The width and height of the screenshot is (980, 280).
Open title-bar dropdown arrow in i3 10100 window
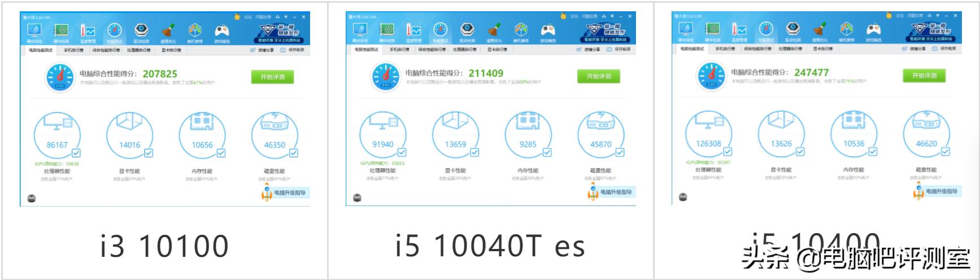tap(286, 17)
